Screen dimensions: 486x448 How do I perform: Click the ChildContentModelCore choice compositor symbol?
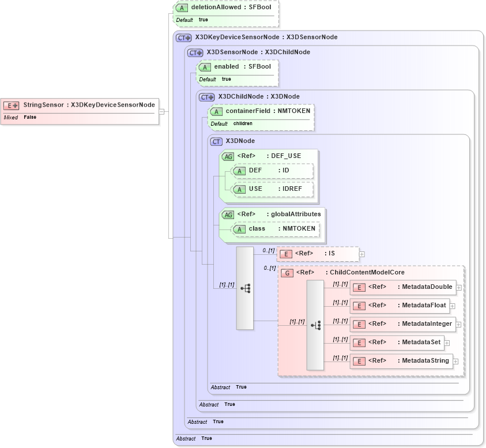(315, 325)
